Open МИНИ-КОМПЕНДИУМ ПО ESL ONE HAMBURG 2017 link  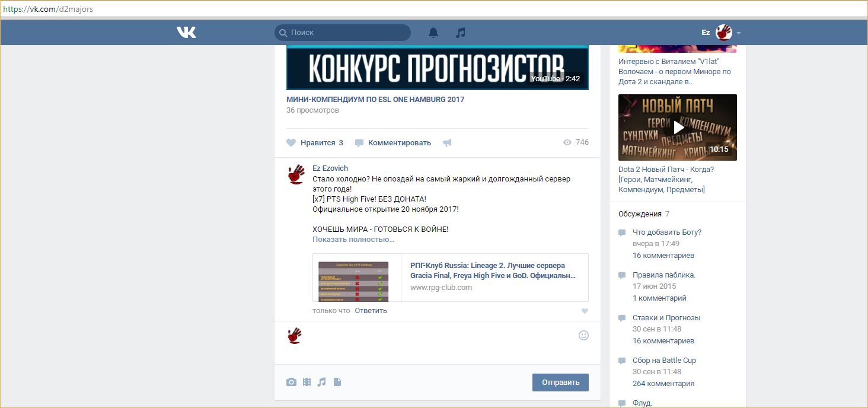click(x=375, y=100)
